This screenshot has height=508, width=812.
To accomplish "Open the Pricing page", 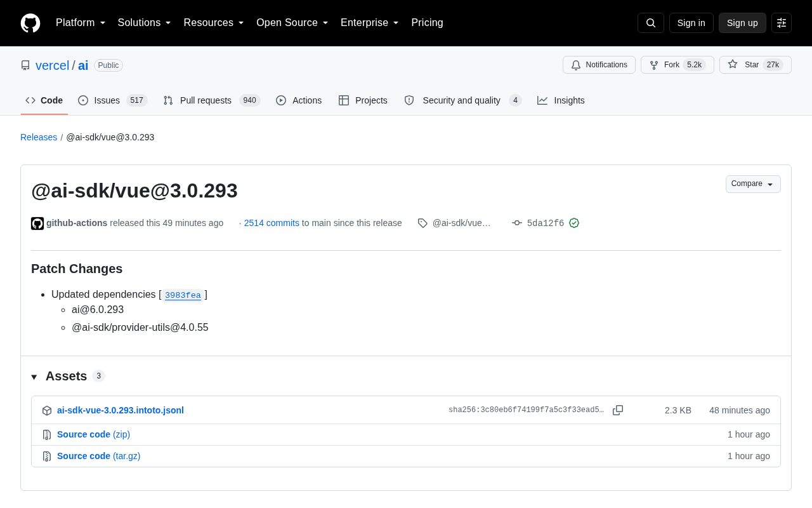I will point(427,23).
